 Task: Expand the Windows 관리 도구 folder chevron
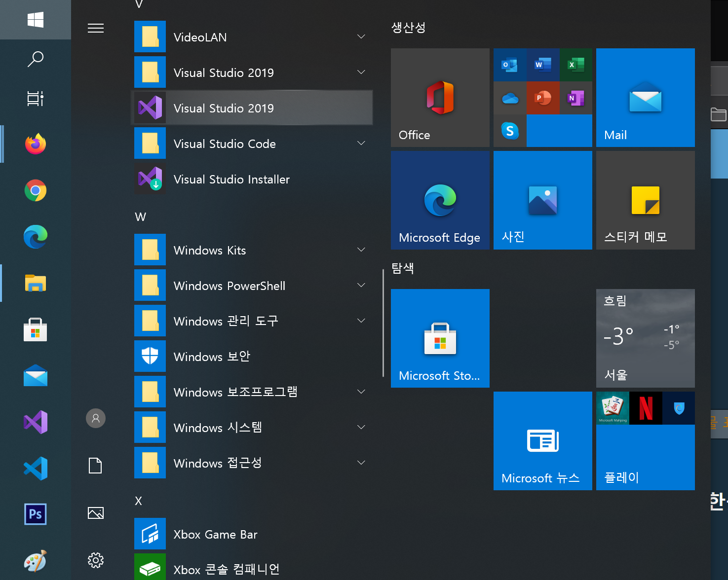pos(361,321)
